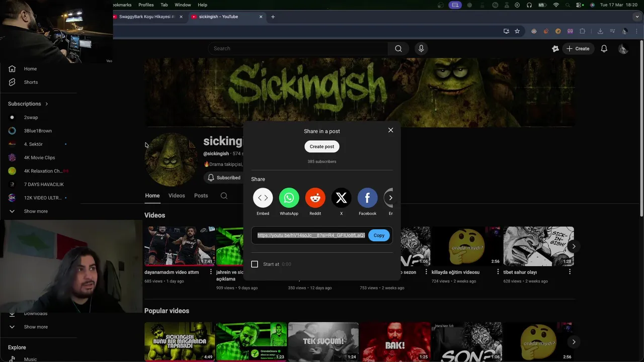644x362 pixels.
Task: Open a new browser tab
Action: [x=273, y=17]
